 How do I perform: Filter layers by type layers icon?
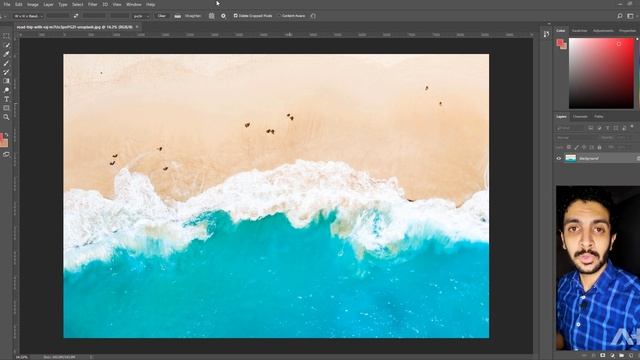coord(607,128)
